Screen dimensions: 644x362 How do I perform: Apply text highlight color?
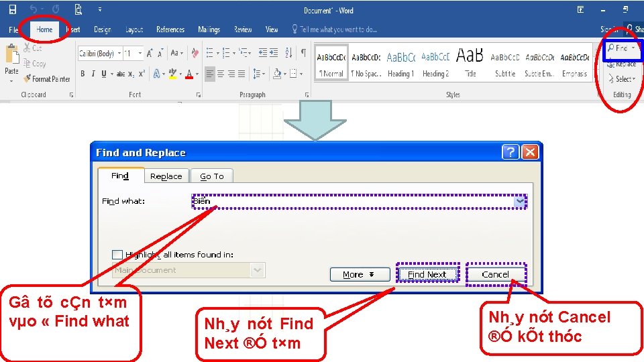pyautogui.click(x=173, y=74)
